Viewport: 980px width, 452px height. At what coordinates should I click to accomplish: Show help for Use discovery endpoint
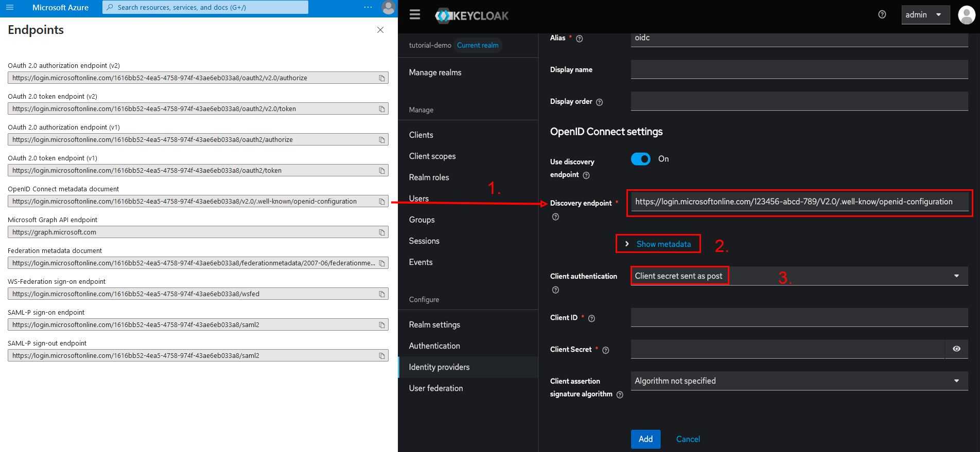[x=586, y=175]
